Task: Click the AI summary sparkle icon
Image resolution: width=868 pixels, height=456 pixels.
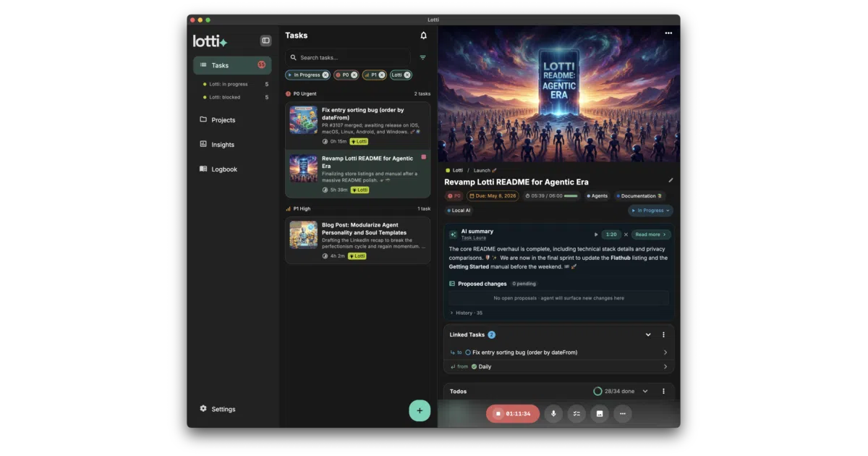Action: (x=454, y=235)
